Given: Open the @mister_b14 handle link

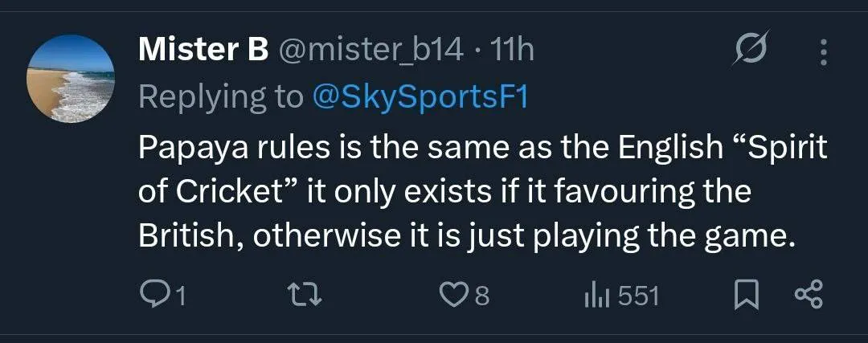Looking at the screenshot, I should pos(371,51).
